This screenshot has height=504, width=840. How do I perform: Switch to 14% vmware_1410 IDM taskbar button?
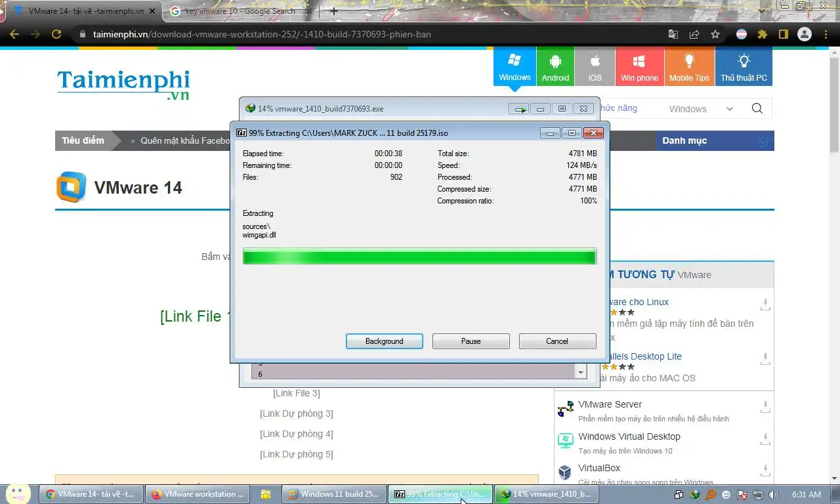(x=546, y=494)
